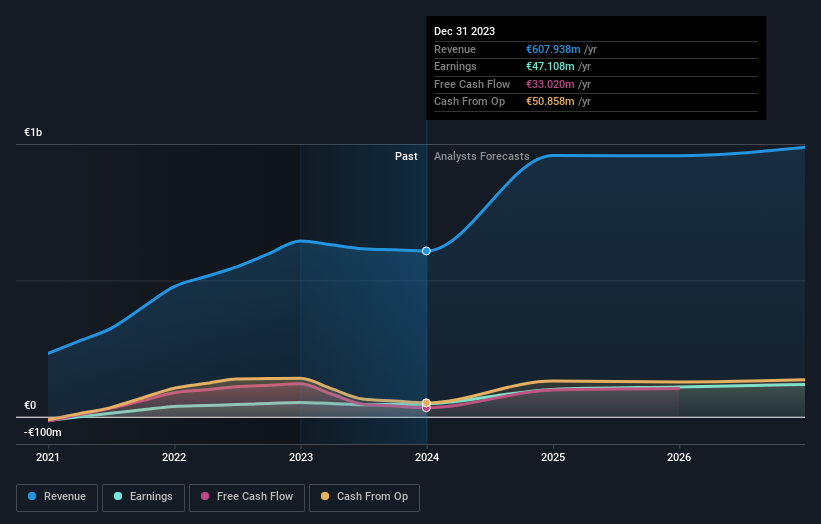Image resolution: width=821 pixels, height=524 pixels.
Task: Click the Cash From Op label in tooltip
Action: click(470, 102)
